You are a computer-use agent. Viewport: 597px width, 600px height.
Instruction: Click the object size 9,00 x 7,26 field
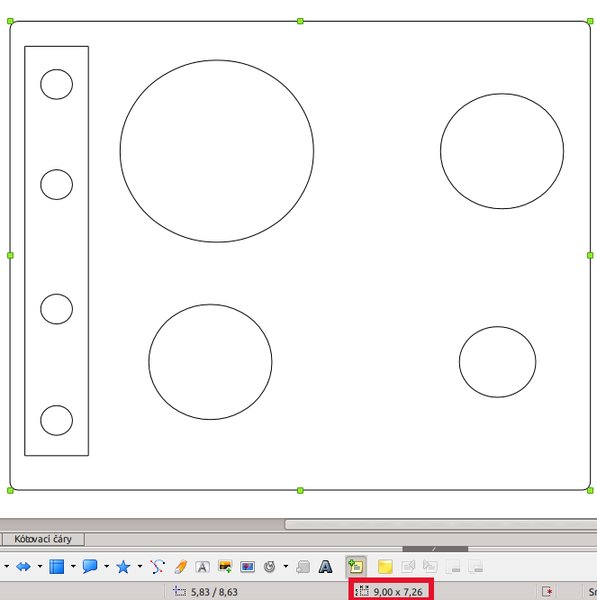coord(391,592)
